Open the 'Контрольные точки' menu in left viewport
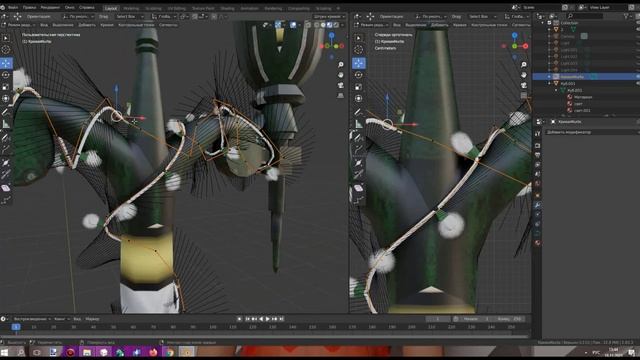This screenshot has height=360, width=640. pos(136,25)
